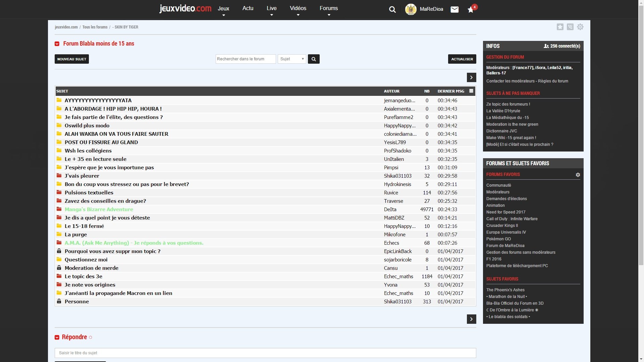
Task: Click the topic title input field
Action: click(x=265, y=353)
